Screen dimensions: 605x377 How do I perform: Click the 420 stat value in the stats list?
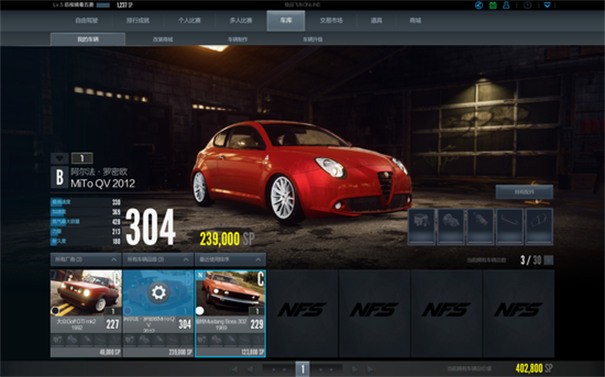pyautogui.click(x=116, y=222)
